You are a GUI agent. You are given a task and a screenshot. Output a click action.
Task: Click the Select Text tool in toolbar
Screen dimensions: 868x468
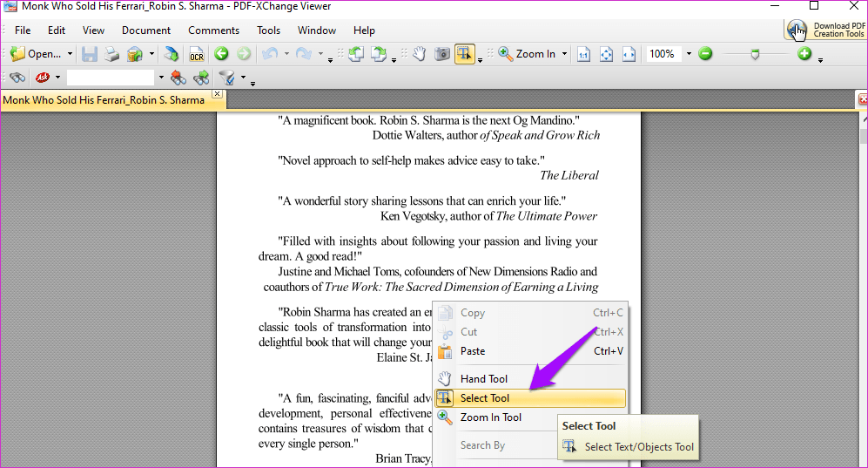coord(464,54)
